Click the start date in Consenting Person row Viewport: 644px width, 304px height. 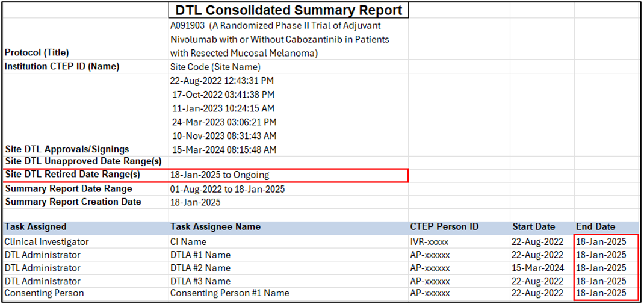point(537,293)
